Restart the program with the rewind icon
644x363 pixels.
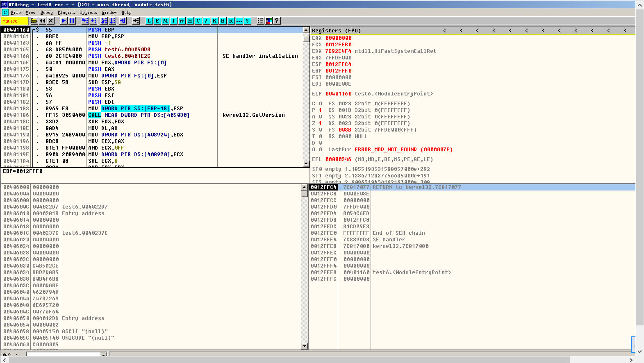click(x=43, y=21)
